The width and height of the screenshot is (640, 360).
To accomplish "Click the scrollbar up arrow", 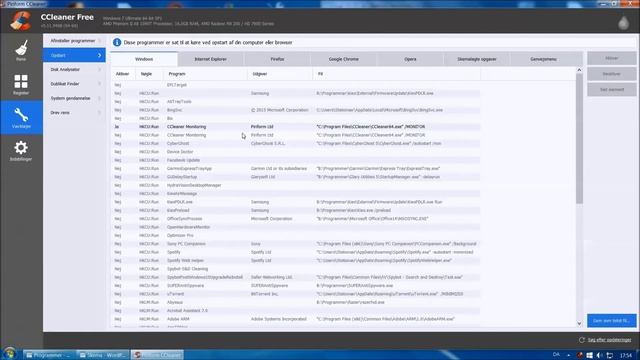I will pos(579,70).
